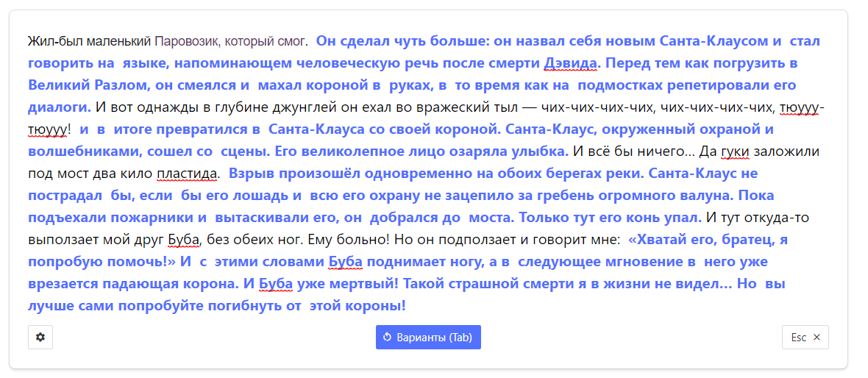Click the blue word "диалоги."

pyautogui.click(x=60, y=107)
